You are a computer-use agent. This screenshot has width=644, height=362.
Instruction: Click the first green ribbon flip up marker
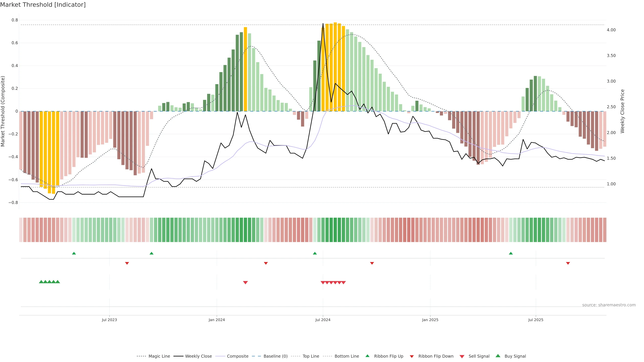tap(74, 253)
